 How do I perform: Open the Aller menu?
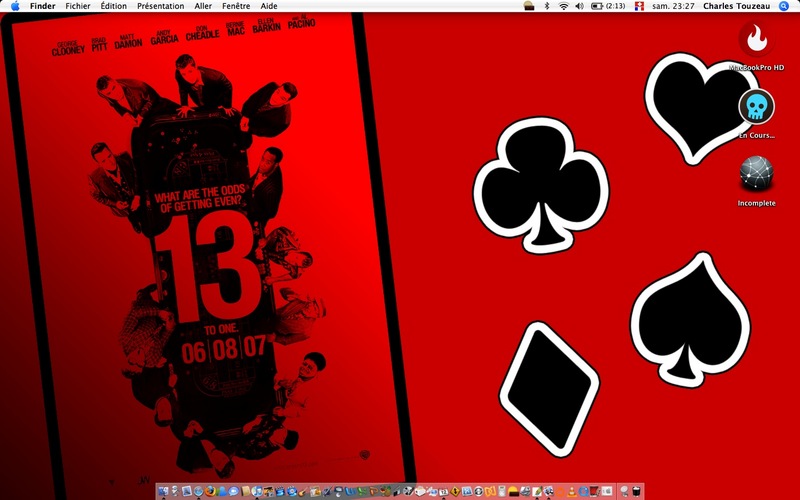pos(203,6)
